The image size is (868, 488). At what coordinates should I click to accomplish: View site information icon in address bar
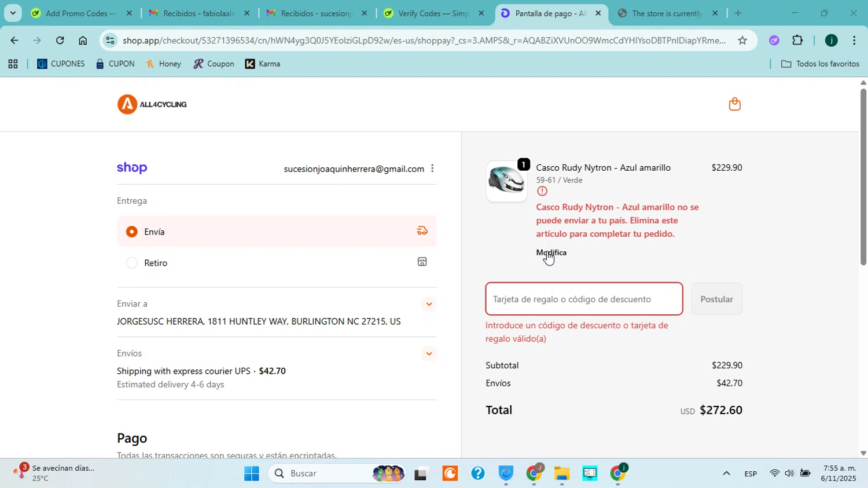pyautogui.click(x=110, y=40)
